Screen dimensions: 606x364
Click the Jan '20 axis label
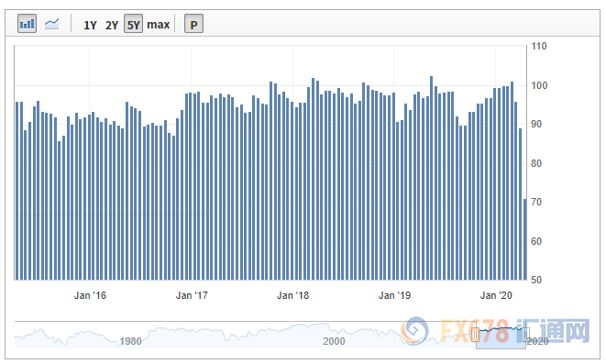[496, 295]
